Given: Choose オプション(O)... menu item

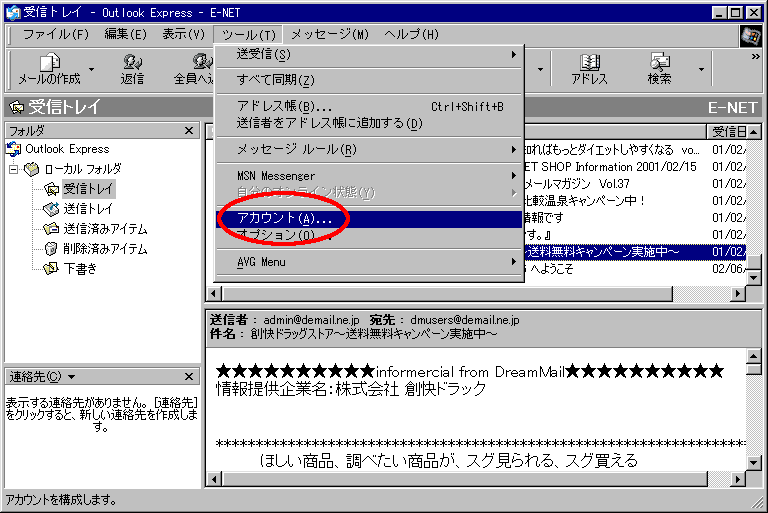Looking at the screenshot, I should [369, 236].
